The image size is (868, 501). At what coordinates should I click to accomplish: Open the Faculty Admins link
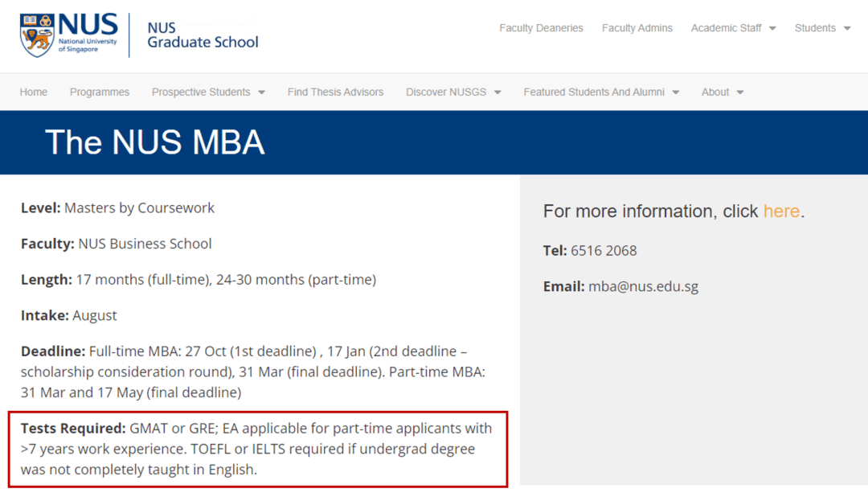click(x=637, y=27)
